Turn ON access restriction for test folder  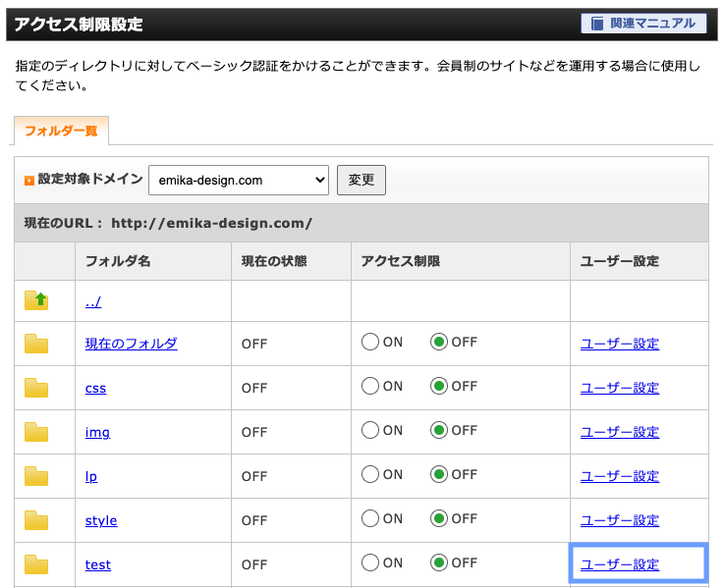click(370, 562)
